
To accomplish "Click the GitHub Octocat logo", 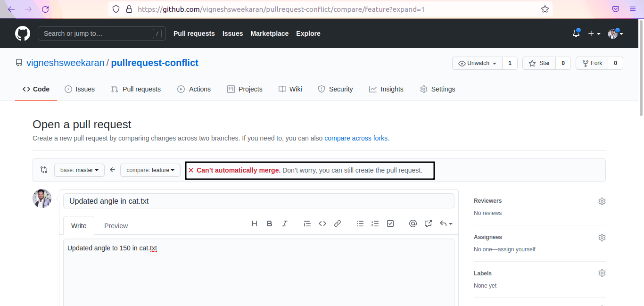I will pyautogui.click(x=23, y=33).
